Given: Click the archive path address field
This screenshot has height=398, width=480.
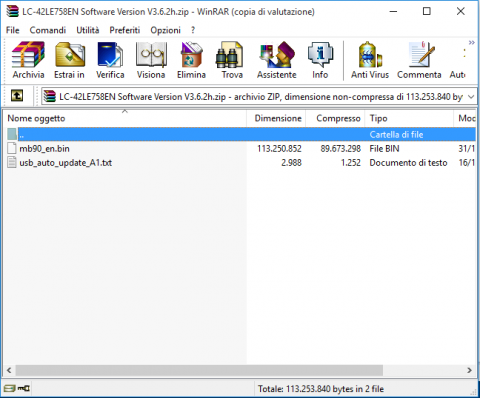Looking at the screenshot, I should pos(259,97).
